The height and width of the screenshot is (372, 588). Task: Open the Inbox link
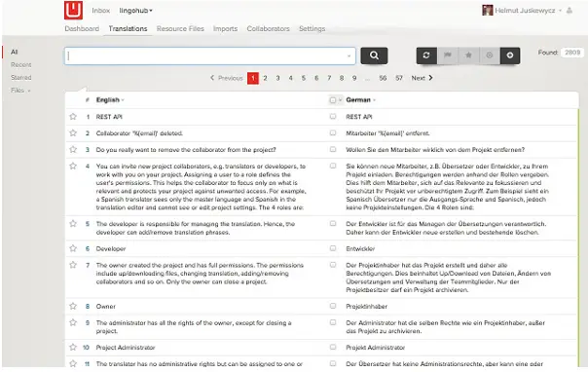click(101, 11)
